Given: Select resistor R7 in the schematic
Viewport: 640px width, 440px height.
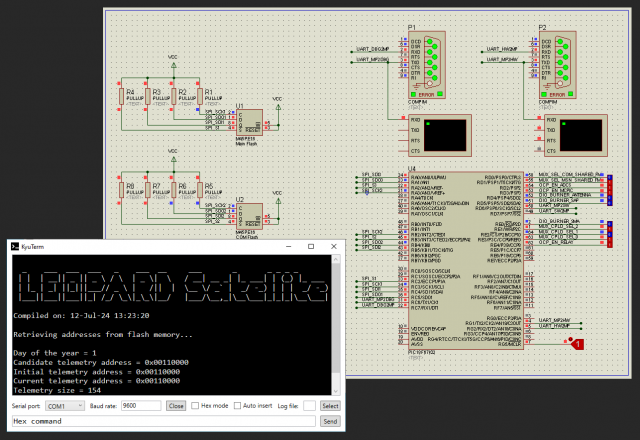Looking at the screenshot, I should (148, 191).
